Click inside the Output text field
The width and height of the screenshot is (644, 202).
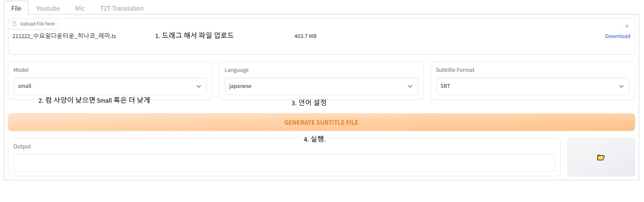tap(284, 163)
